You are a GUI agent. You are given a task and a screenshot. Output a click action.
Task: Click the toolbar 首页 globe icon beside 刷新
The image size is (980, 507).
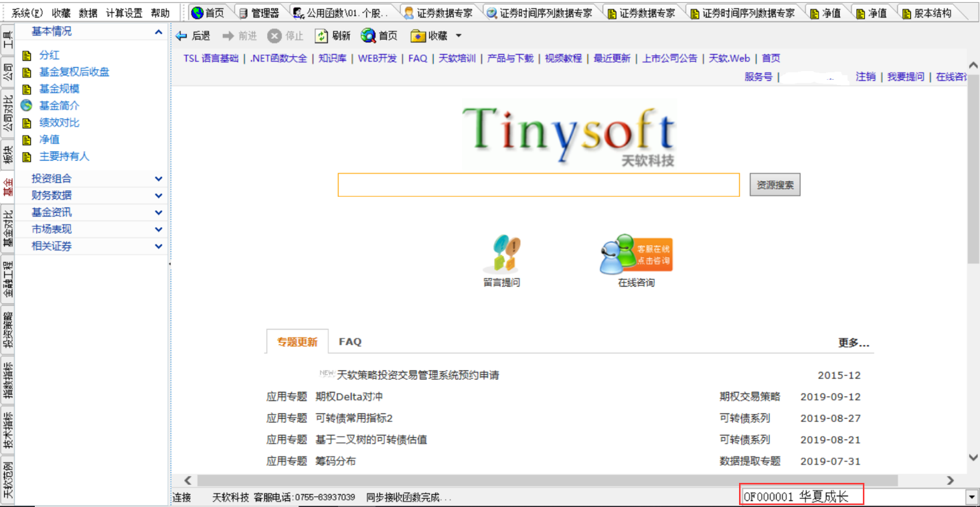point(368,36)
